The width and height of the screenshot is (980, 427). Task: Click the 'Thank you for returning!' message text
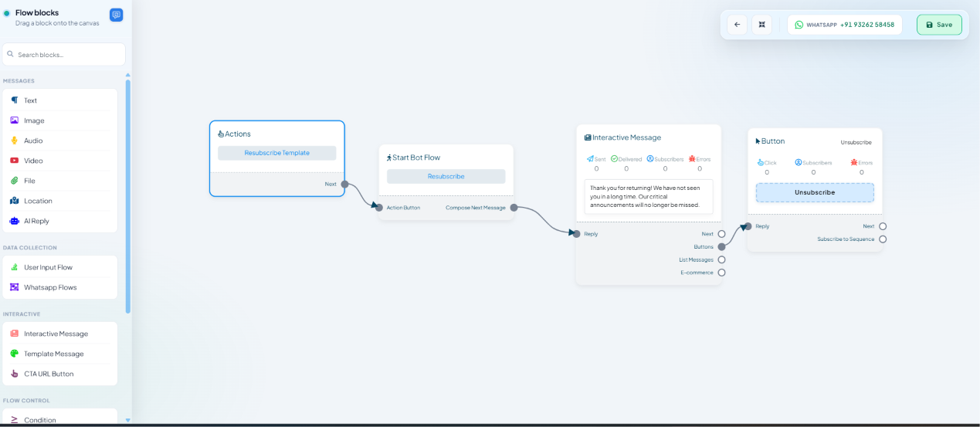(645, 196)
